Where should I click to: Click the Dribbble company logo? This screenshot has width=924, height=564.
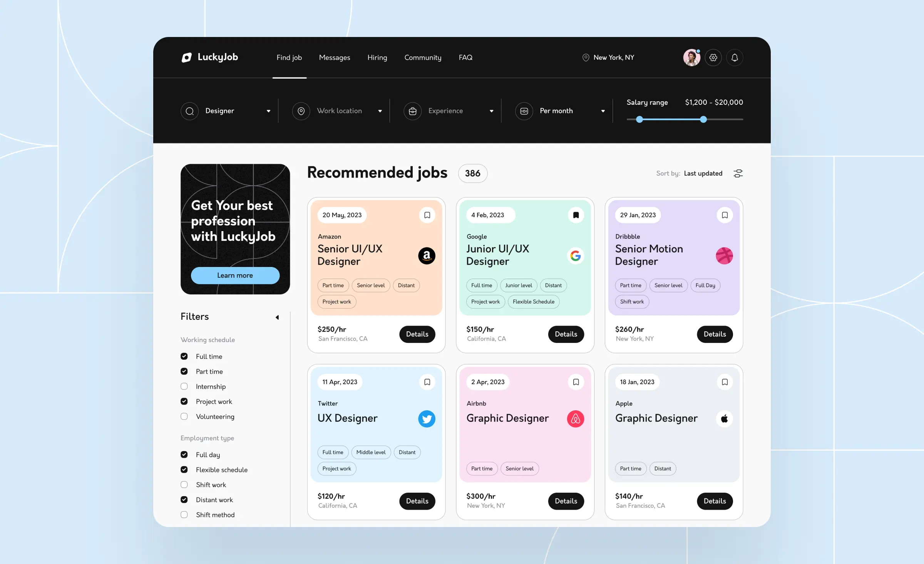(x=724, y=256)
